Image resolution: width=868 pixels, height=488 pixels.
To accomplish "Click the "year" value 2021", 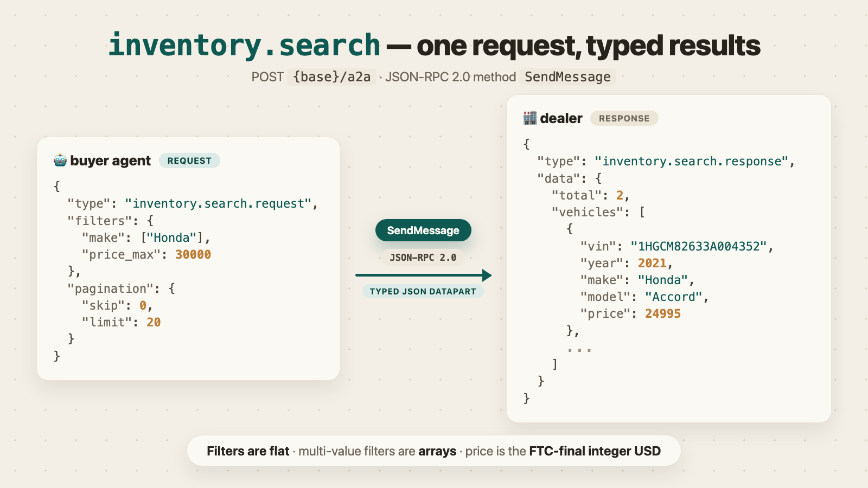I will point(652,263).
